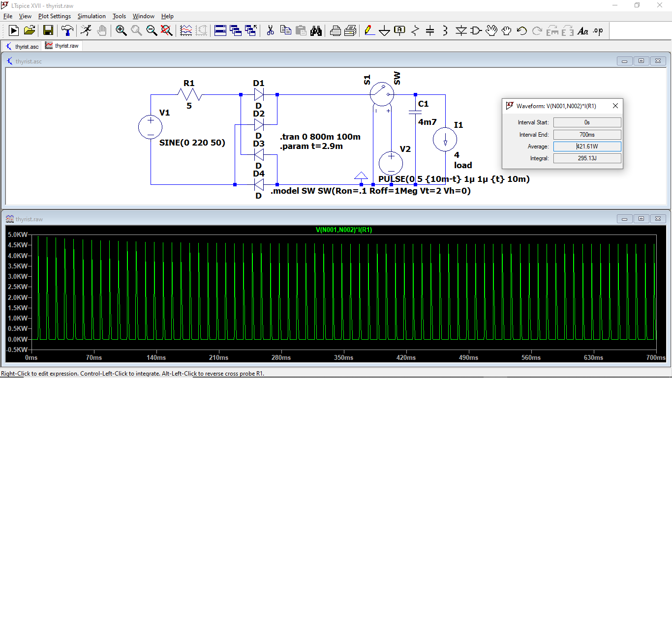Select the Ground symbol tool
Viewport: 672px width, 617px height.
[384, 31]
